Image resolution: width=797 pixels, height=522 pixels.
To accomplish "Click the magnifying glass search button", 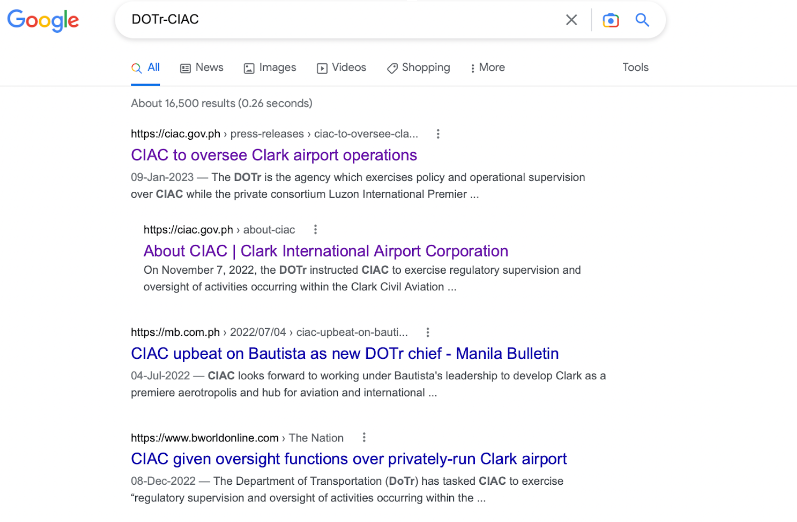I will 643,20.
